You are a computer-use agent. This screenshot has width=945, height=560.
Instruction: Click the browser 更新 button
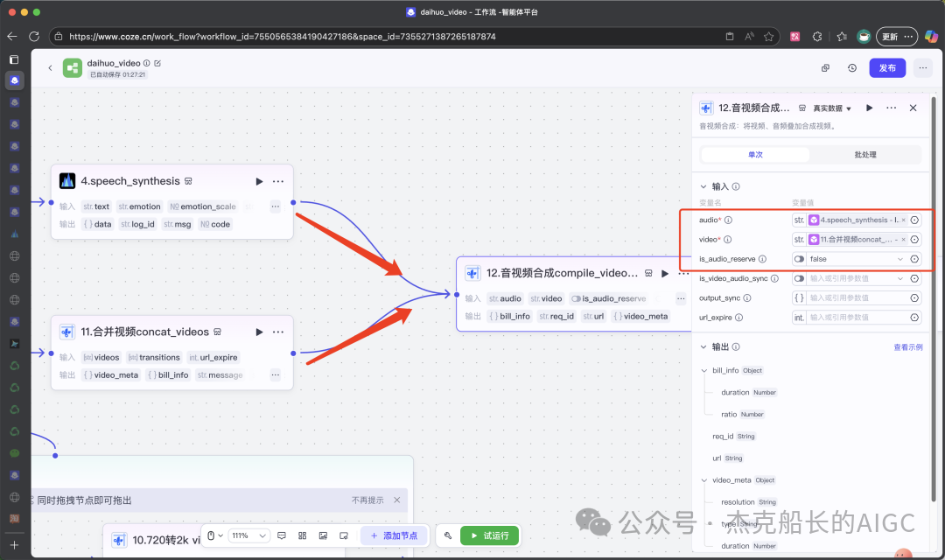[897, 37]
